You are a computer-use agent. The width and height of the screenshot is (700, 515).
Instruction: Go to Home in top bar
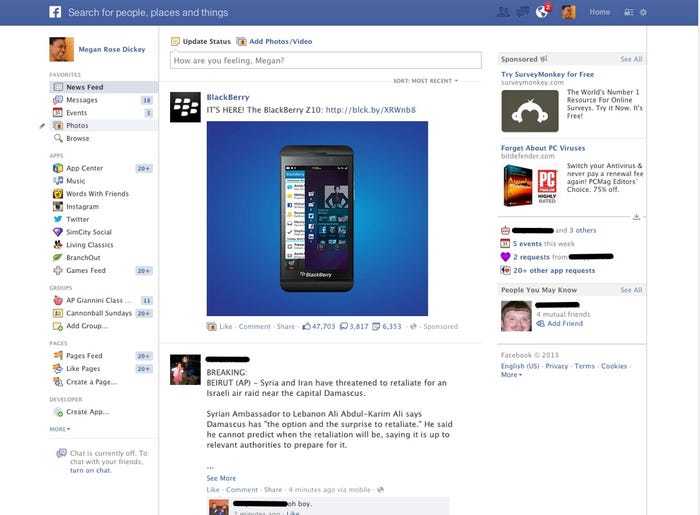600,12
